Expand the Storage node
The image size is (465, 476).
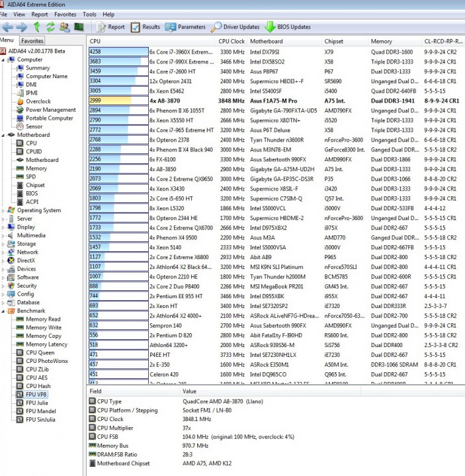coord(3,244)
